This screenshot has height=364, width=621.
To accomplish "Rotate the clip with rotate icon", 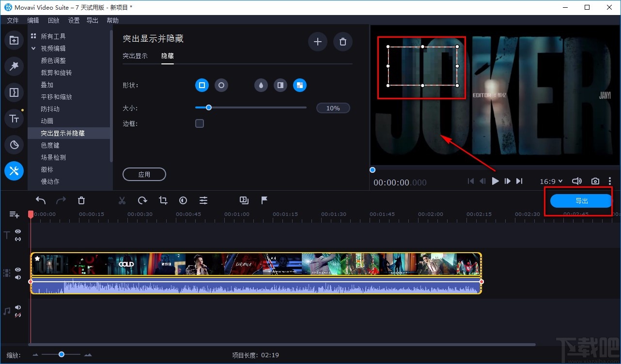I will pyautogui.click(x=142, y=200).
